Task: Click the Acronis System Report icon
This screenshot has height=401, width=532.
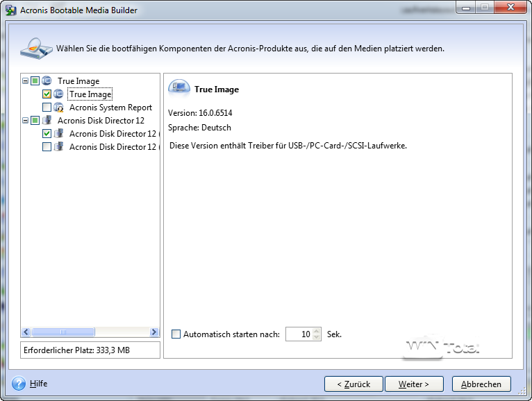Action: click(x=59, y=108)
